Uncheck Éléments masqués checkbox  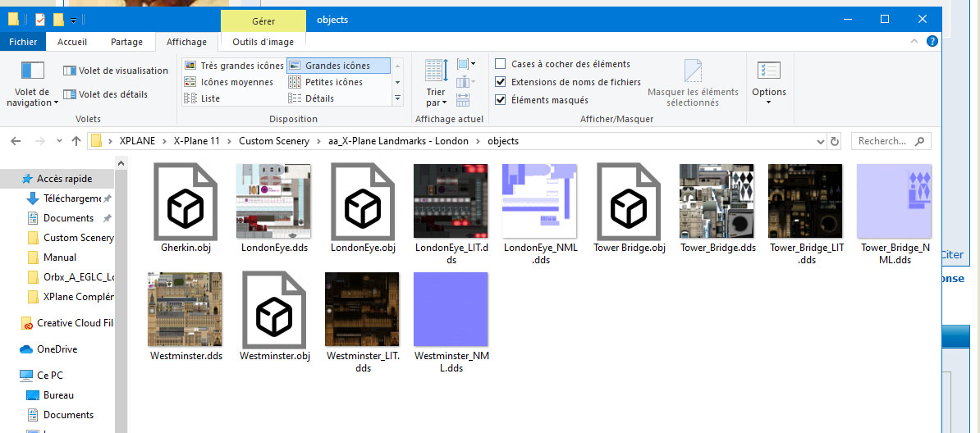point(500,100)
